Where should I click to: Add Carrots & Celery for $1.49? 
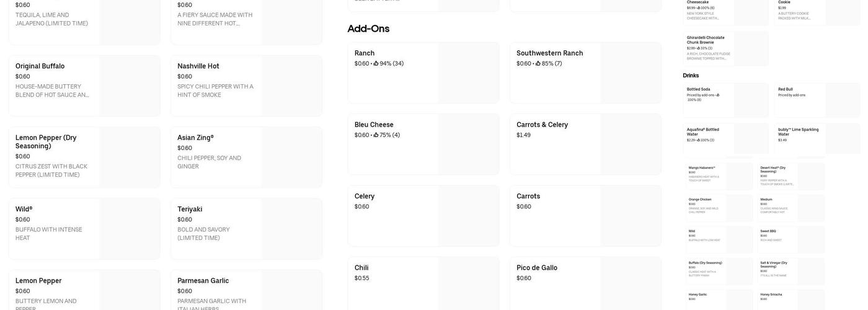(585, 144)
